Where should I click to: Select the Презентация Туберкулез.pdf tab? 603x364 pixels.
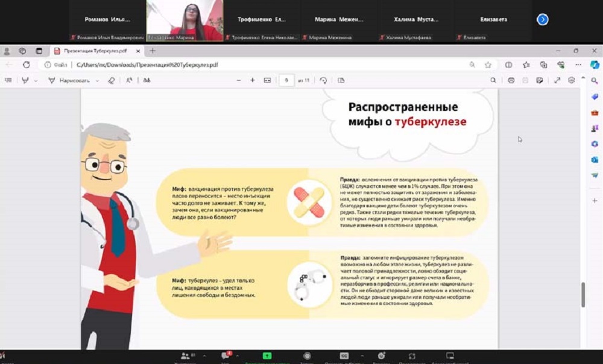pos(93,51)
